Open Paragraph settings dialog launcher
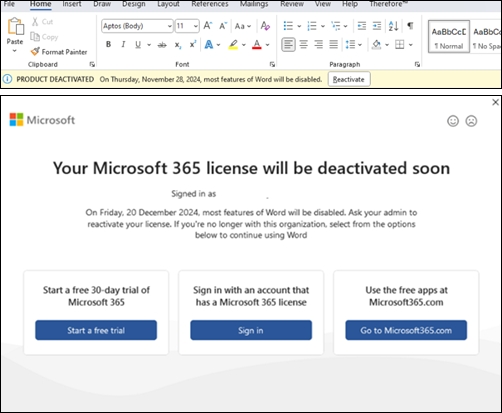502x413 pixels. (417, 64)
